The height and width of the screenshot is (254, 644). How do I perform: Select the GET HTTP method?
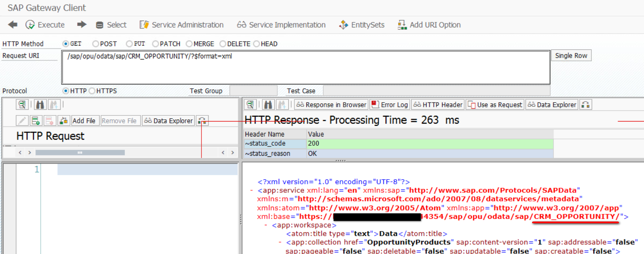tap(66, 44)
